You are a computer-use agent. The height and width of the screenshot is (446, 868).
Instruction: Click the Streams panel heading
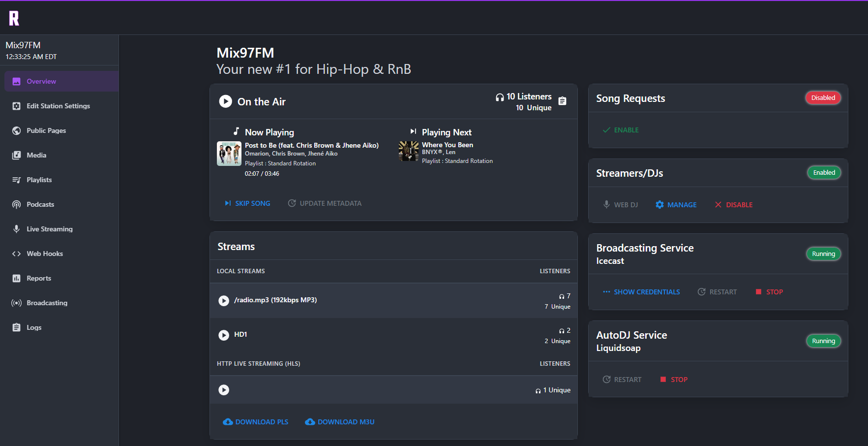[236, 247]
